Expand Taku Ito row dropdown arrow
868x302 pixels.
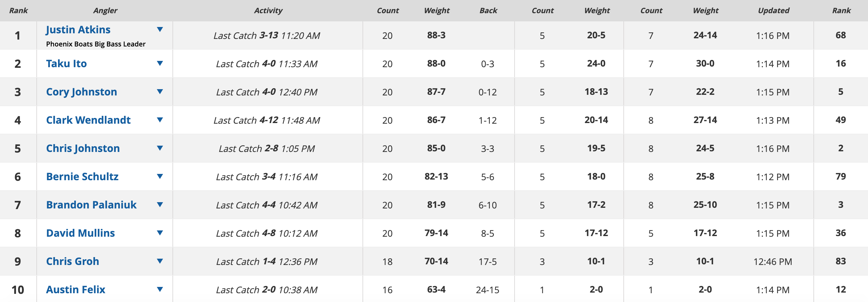coord(160,63)
